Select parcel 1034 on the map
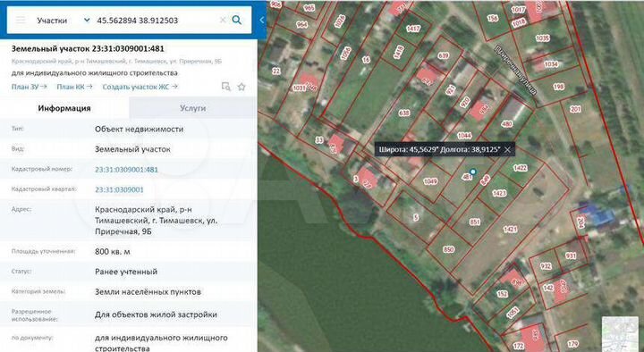This screenshot has width=644, height=352. [x=551, y=63]
